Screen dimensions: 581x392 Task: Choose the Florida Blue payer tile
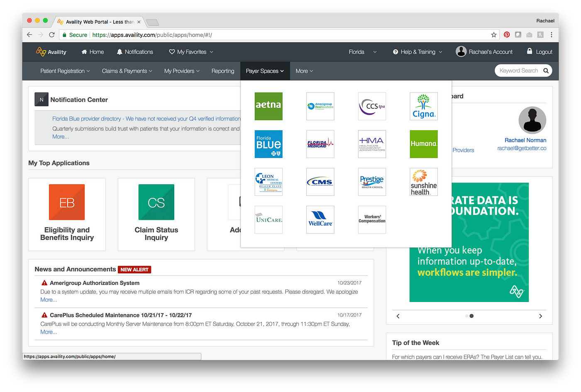[x=269, y=144]
